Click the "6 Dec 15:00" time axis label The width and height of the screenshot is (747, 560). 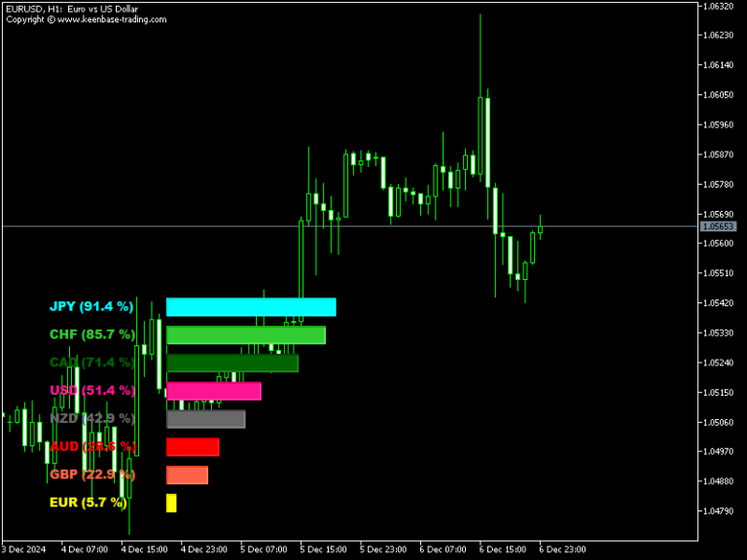coord(503,549)
